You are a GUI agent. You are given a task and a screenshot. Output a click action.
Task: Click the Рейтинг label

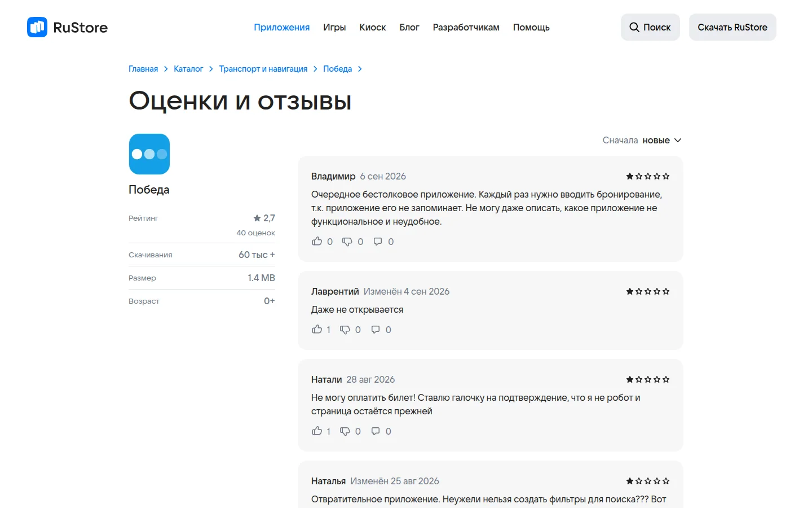(x=143, y=218)
